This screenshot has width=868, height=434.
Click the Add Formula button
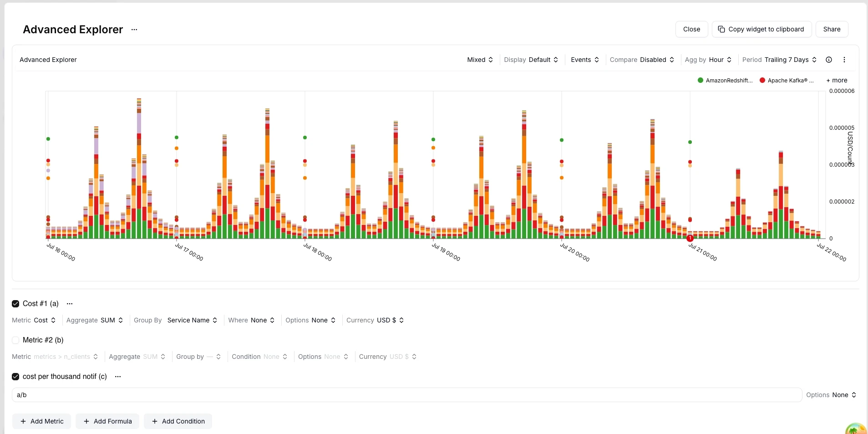[x=107, y=421]
